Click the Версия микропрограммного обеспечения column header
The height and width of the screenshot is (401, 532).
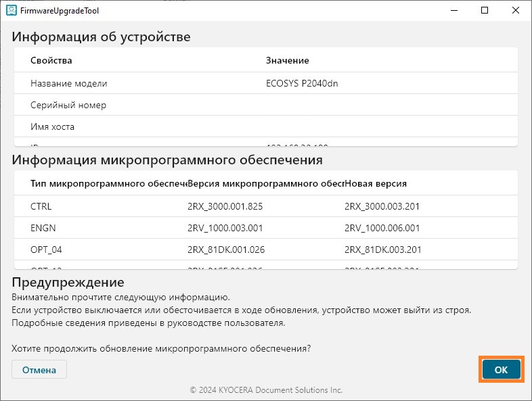(x=265, y=184)
